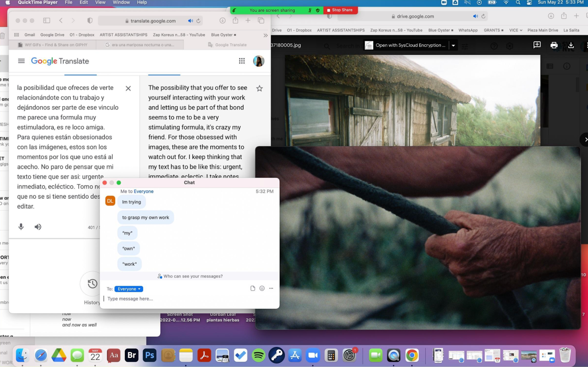Change chat recipient with the Everyone dropdown
This screenshot has height=367, width=588.
[x=129, y=289]
